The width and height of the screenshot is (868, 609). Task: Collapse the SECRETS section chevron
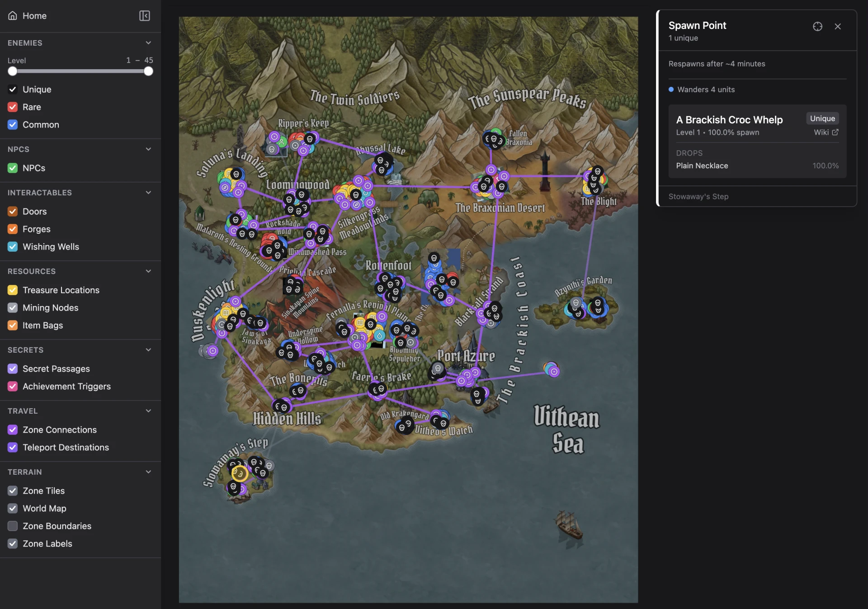point(148,350)
